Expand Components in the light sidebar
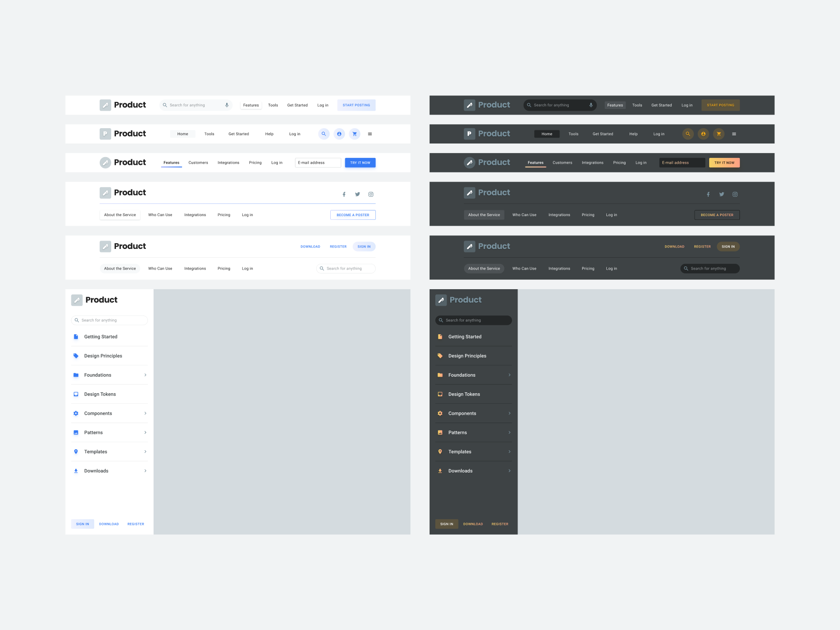 145,413
